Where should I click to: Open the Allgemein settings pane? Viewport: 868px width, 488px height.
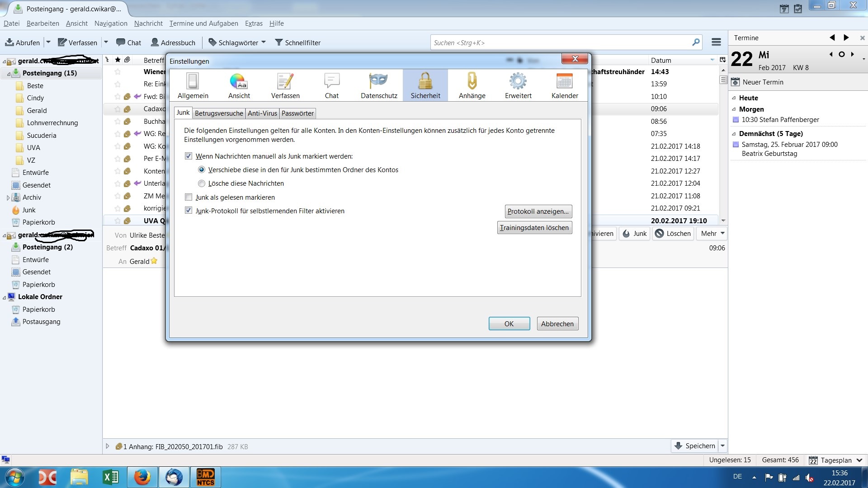[193, 85]
